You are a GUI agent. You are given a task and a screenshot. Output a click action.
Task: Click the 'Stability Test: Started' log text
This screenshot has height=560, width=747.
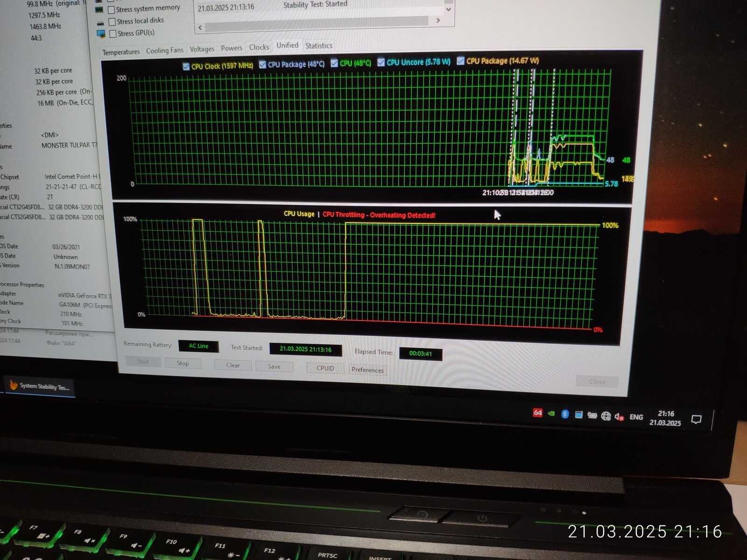[315, 4]
